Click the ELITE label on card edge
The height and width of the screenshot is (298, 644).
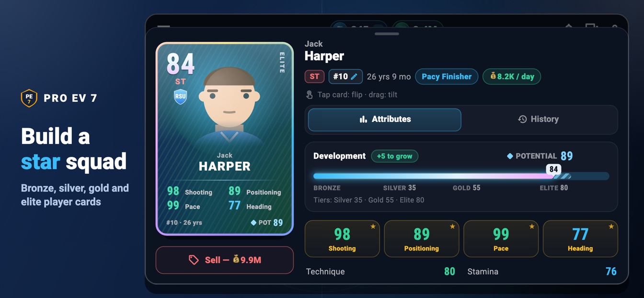click(282, 63)
